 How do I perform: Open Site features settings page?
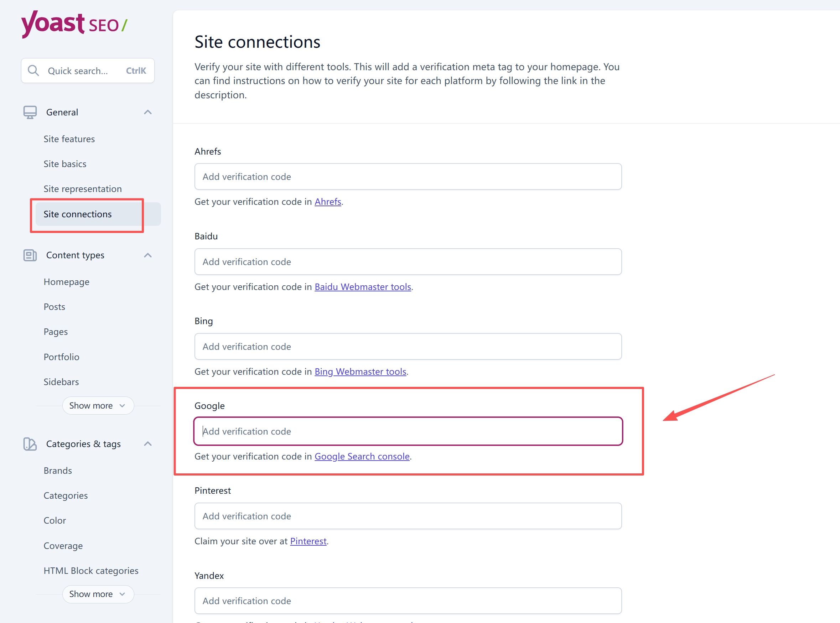coord(69,139)
